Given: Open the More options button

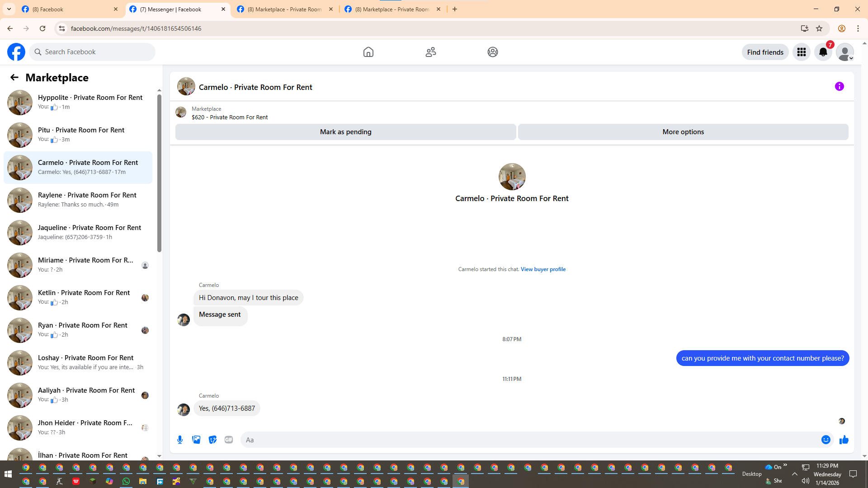Looking at the screenshot, I should tap(683, 132).
